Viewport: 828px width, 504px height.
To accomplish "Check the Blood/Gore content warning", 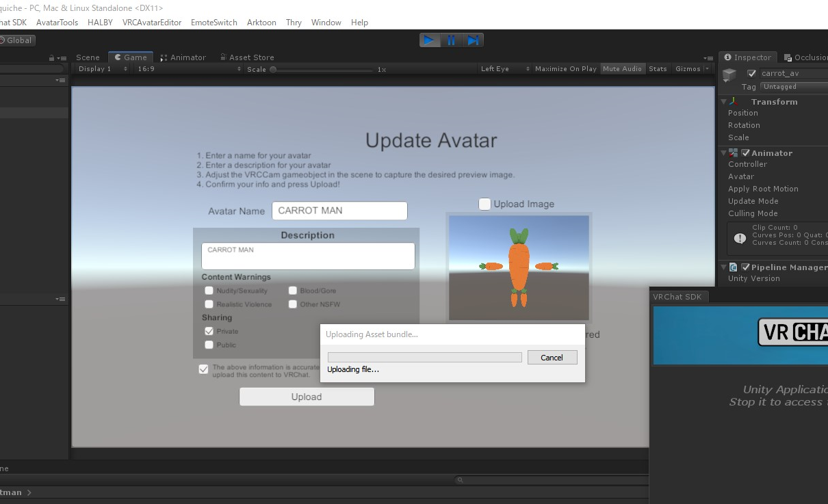I will coord(293,291).
